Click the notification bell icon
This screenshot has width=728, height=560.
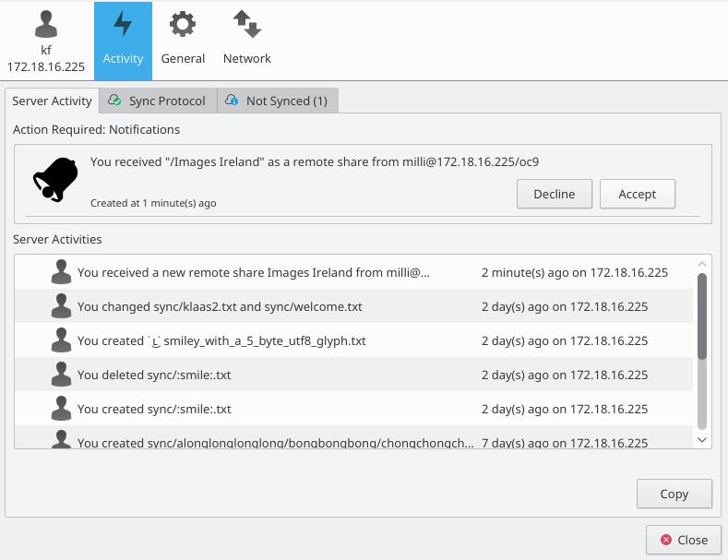tap(55, 179)
